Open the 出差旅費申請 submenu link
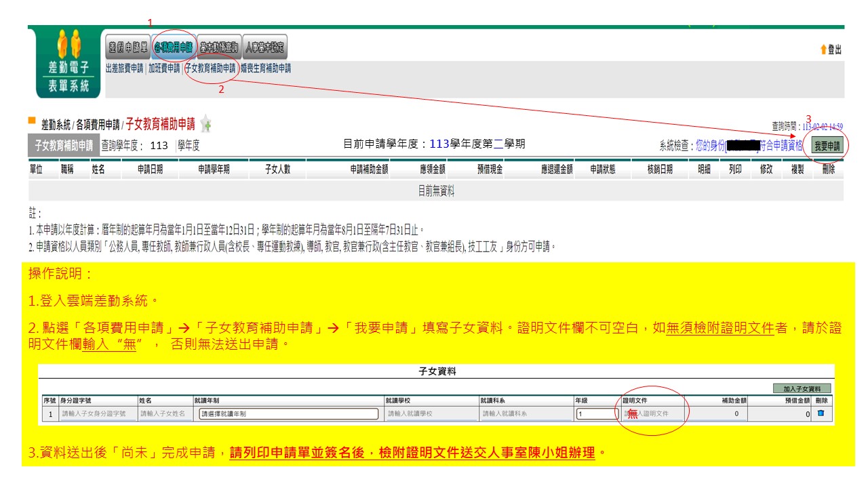The width and height of the screenshot is (868, 488). (125, 68)
